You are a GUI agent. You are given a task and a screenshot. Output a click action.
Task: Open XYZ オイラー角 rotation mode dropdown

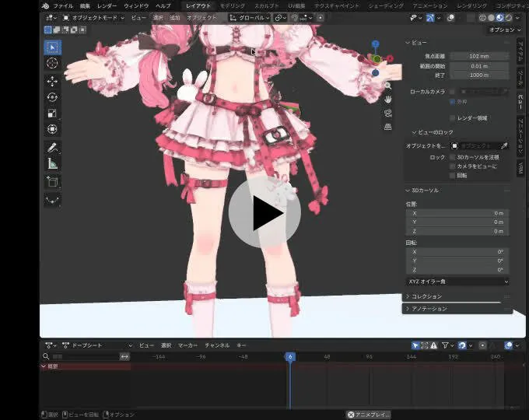pos(457,282)
